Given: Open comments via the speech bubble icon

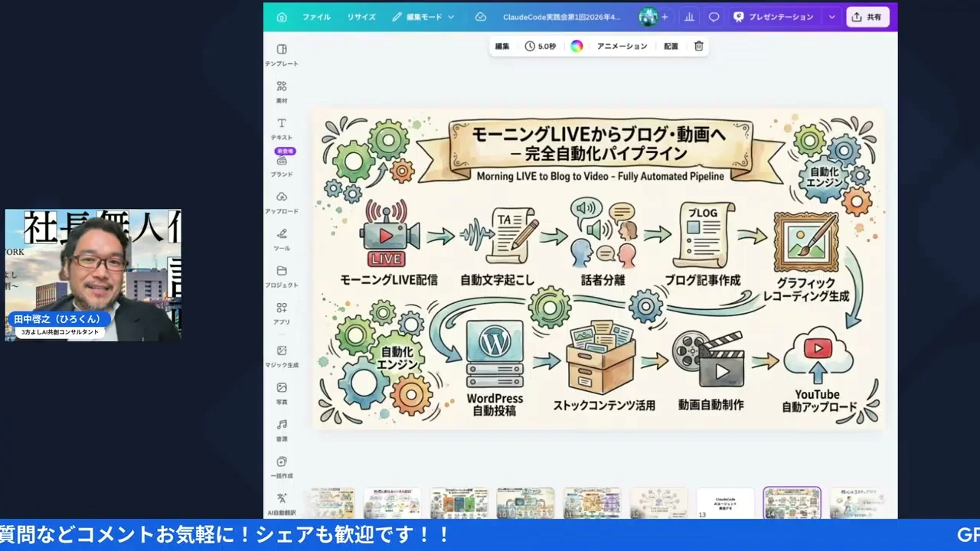Looking at the screenshot, I should point(713,16).
